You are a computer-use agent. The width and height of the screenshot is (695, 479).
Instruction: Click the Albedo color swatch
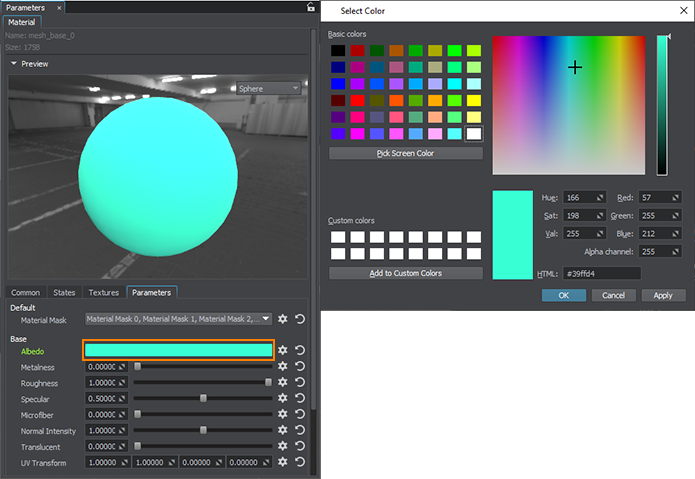pyautogui.click(x=178, y=350)
